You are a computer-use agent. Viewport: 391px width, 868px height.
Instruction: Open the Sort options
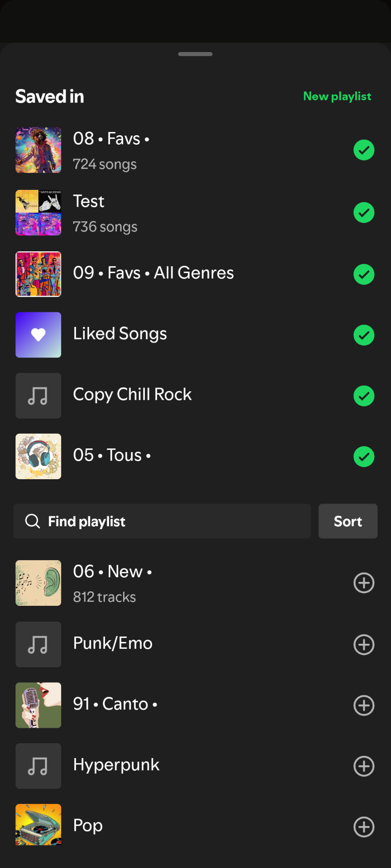click(x=348, y=521)
